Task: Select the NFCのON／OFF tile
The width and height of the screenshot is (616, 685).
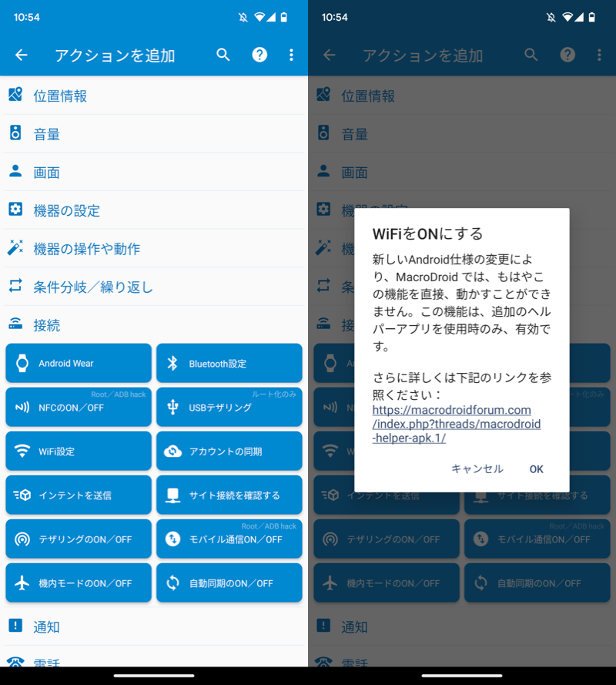Action: (x=79, y=407)
